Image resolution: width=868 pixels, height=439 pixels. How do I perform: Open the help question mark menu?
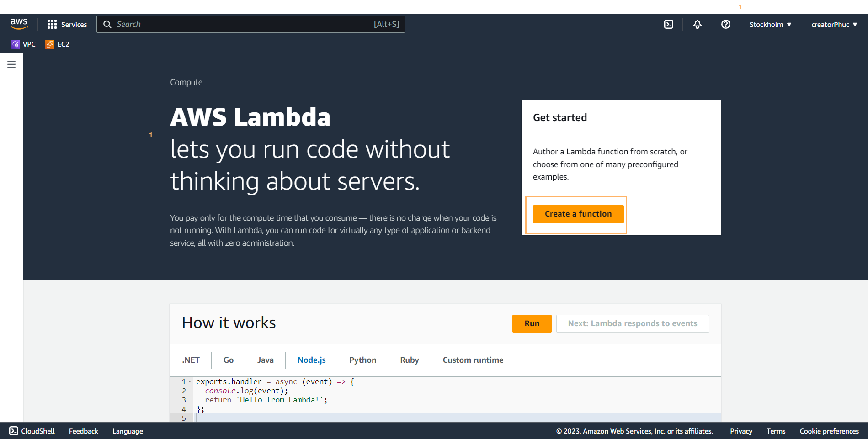pos(726,24)
